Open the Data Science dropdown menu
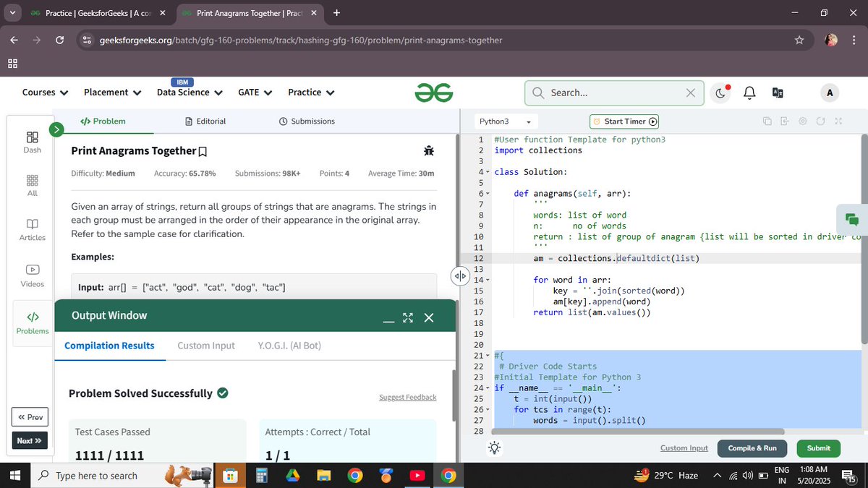The image size is (868, 488). coord(190,93)
